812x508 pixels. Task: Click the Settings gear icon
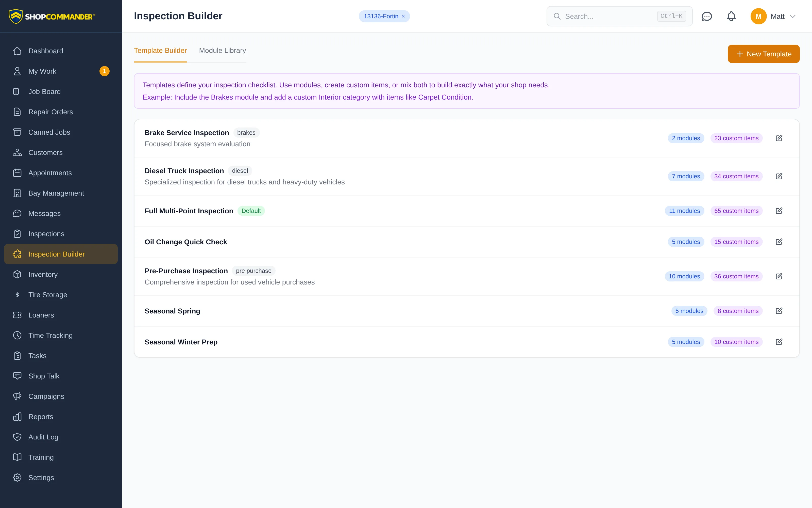17,478
